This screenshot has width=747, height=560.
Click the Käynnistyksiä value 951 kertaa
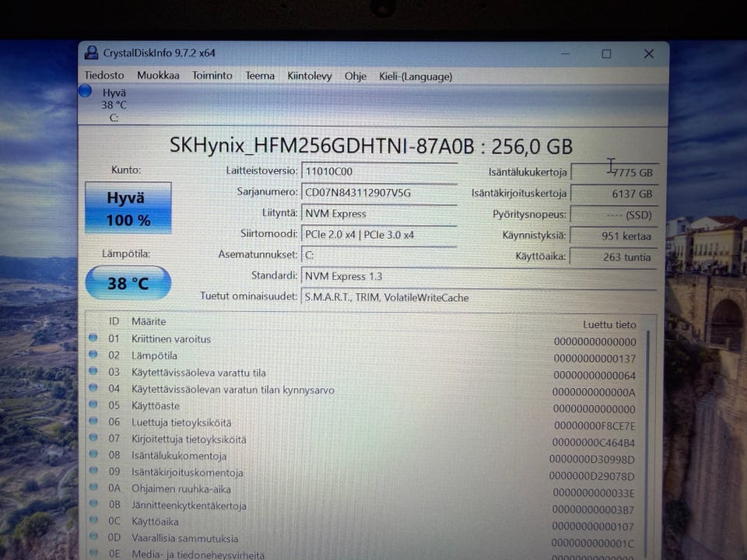point(614,236)
